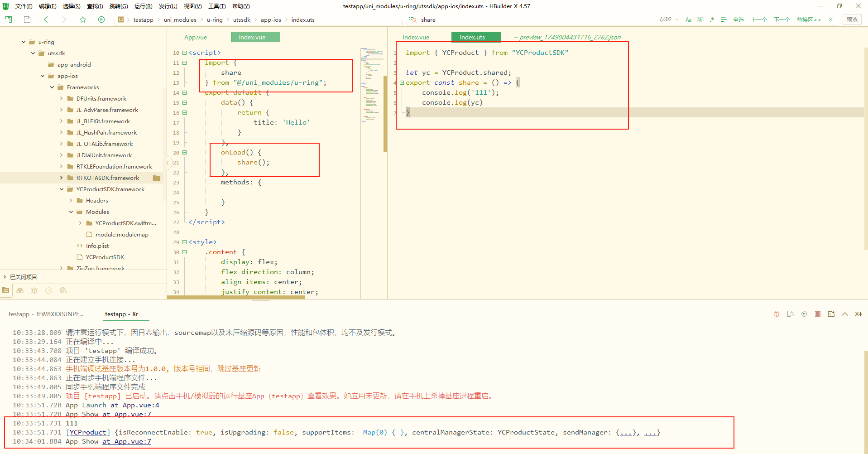Click 上一个 to find previous match
The width and height of the screenshot is (868, 454).
[x=759, y=19]
